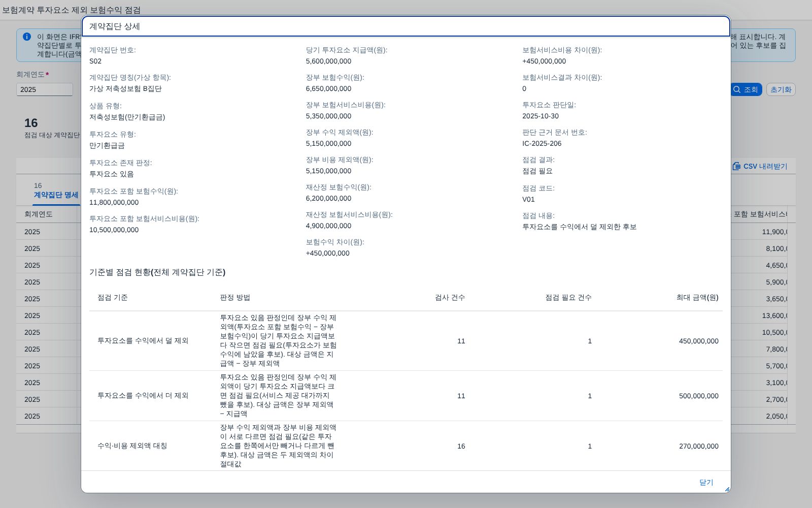Click the 가상 저축성보험 B집단 name value
Screen dimensions: 812x508
[x=125, y=89]
